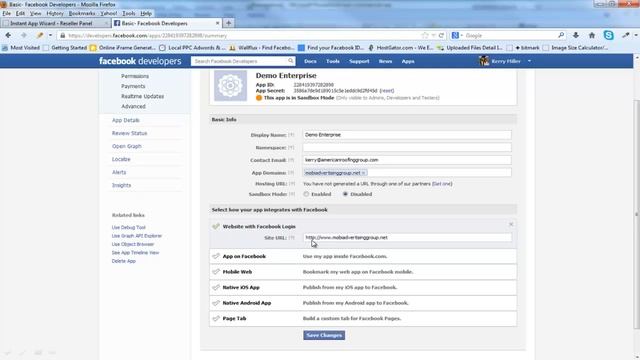The height and width of the screenshot is (360, 640).
Task: Open the Skype toolbar icon
Action: [608, 36]
